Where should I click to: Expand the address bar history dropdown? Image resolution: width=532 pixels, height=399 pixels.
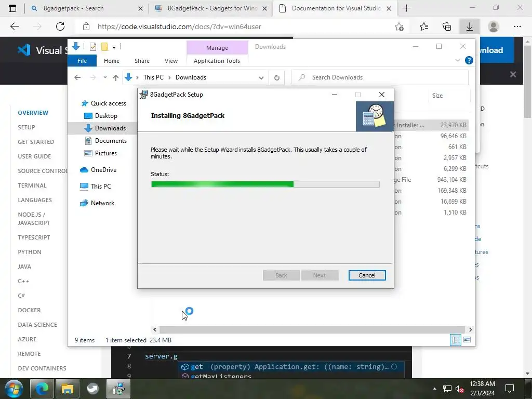261,78
